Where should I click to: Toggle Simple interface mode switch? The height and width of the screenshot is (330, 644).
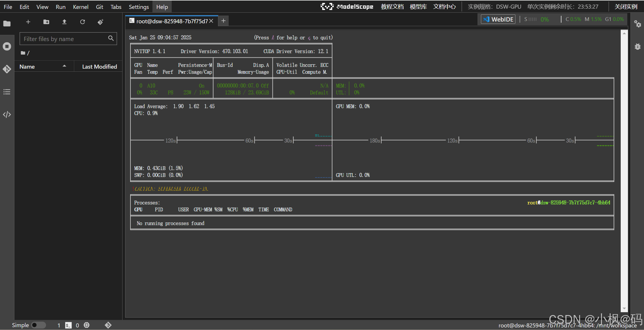pyautogui.click(x=38, y=325)
